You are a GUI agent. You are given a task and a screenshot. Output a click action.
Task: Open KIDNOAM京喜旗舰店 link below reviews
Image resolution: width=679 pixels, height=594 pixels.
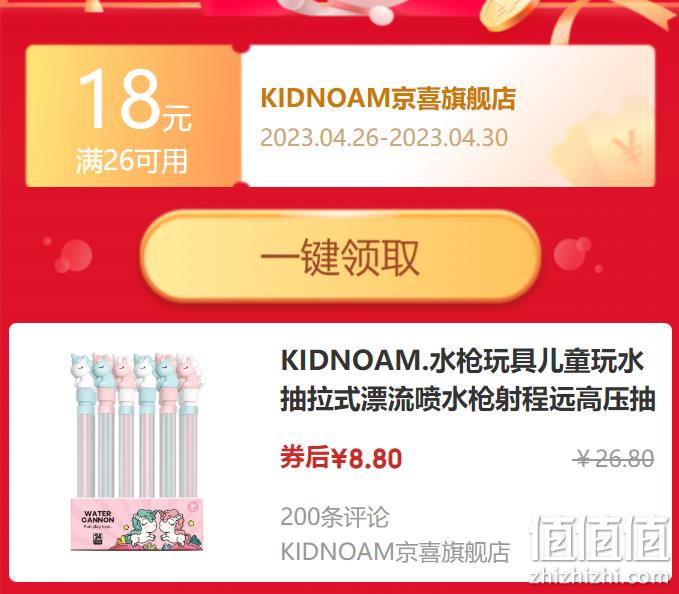click(x=395, y=552)
